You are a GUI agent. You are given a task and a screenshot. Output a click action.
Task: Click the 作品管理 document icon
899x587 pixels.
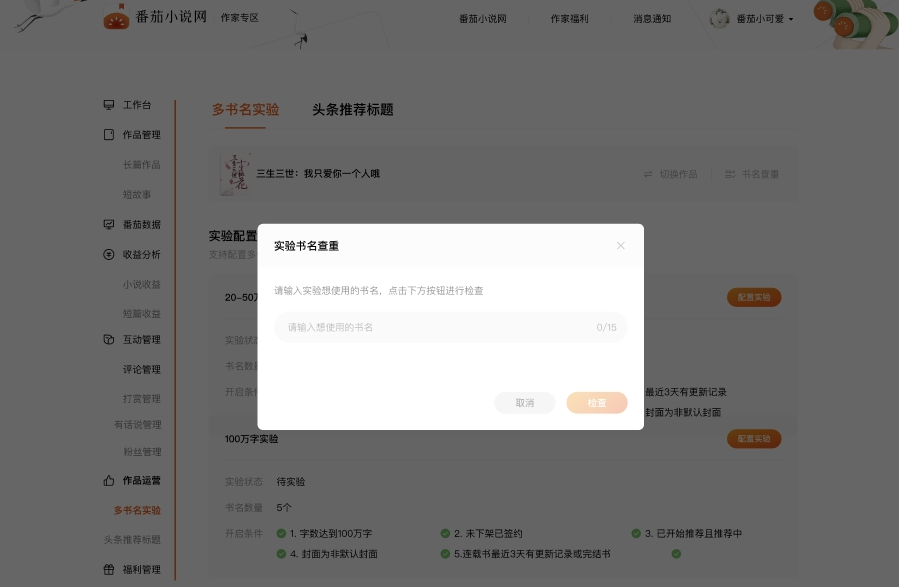[109, 135]
